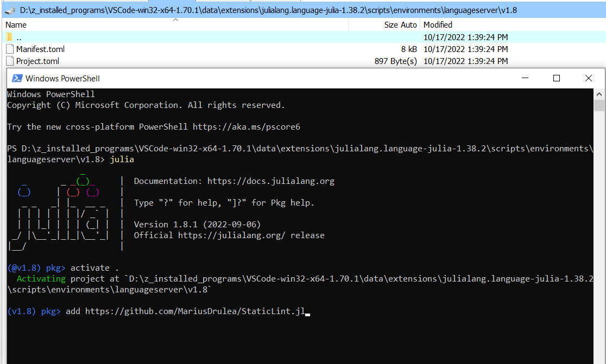Click PowerShell scrollbar up arrow
Viewport: 606px width, 364px height.
(x=599, y=94)
